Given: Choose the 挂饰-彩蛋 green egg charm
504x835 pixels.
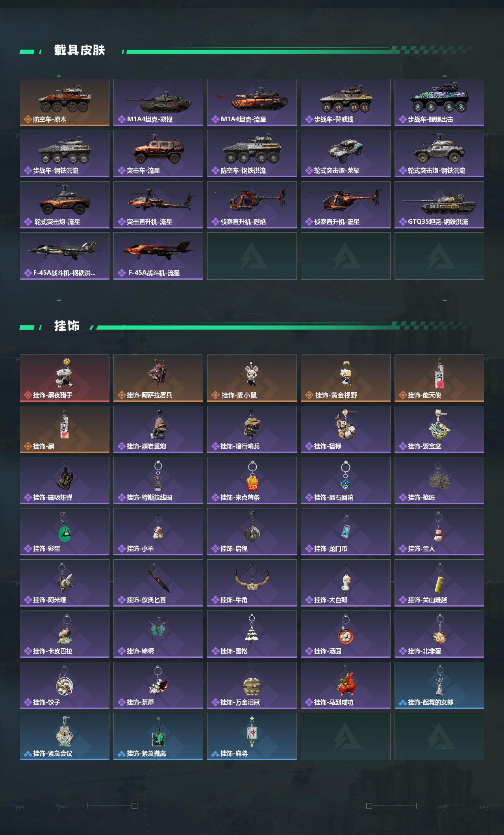Looking at the screenshot, I should tap(65, 532).
